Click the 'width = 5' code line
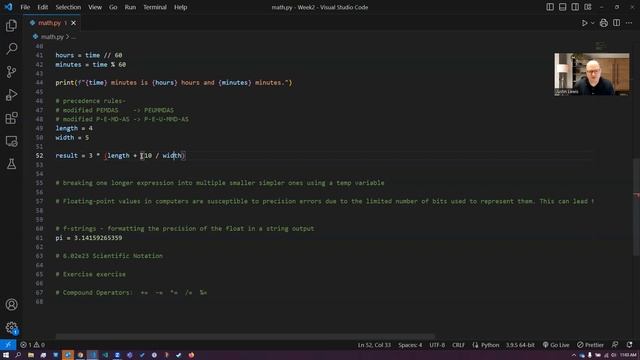Screen dimensions: 640x360 click(72, 138)
